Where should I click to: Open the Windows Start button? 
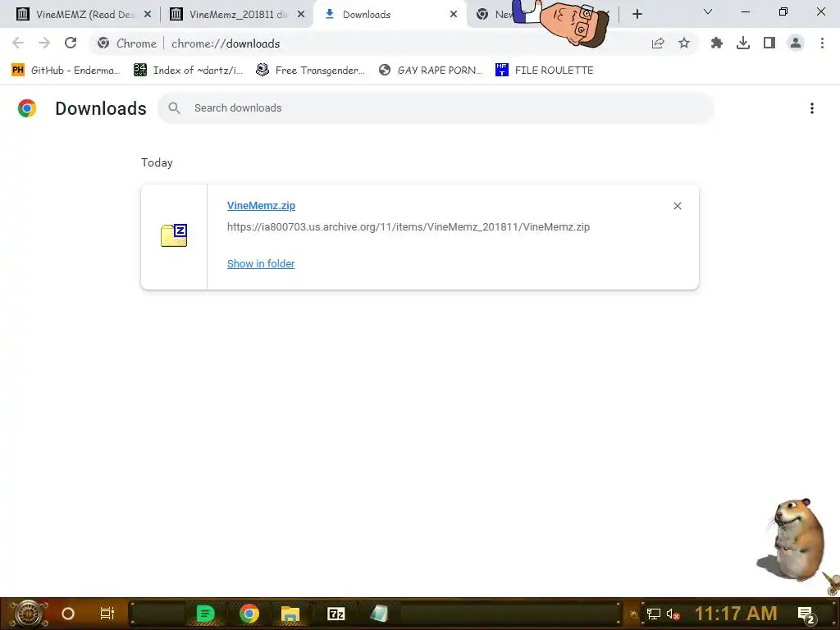pyautogui.click(x=28, y=614)
